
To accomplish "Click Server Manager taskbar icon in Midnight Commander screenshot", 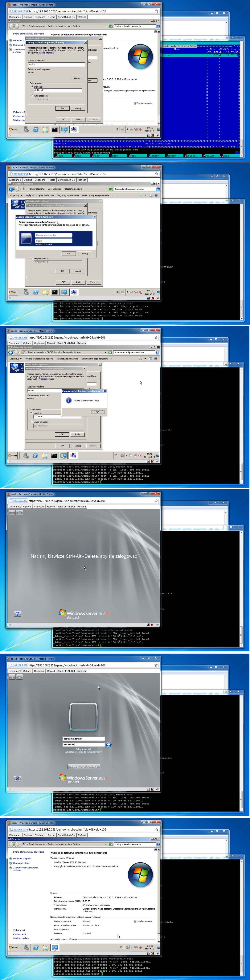I will coord(26,129).
